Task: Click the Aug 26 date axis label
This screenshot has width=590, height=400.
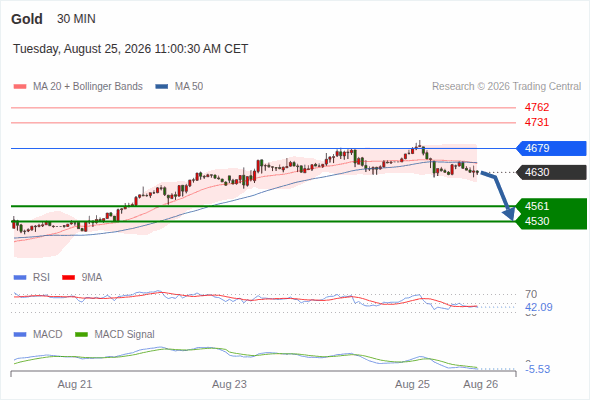Action: (x=481, y=384)
